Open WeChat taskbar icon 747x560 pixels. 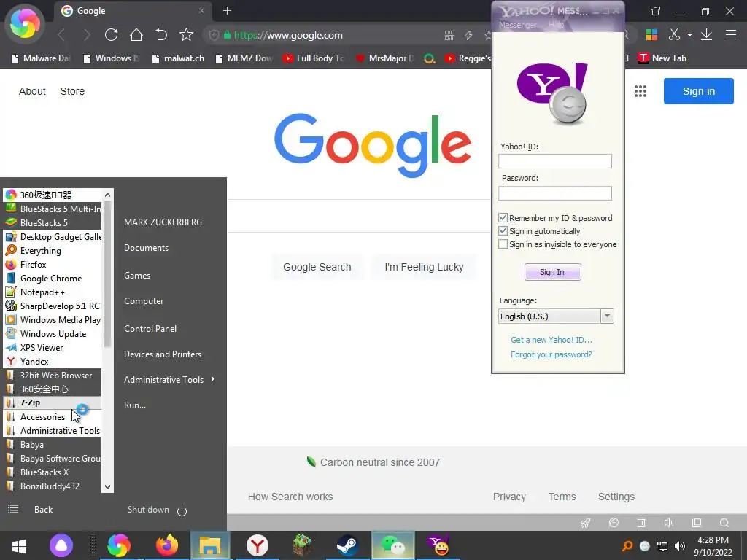point(393,545)
